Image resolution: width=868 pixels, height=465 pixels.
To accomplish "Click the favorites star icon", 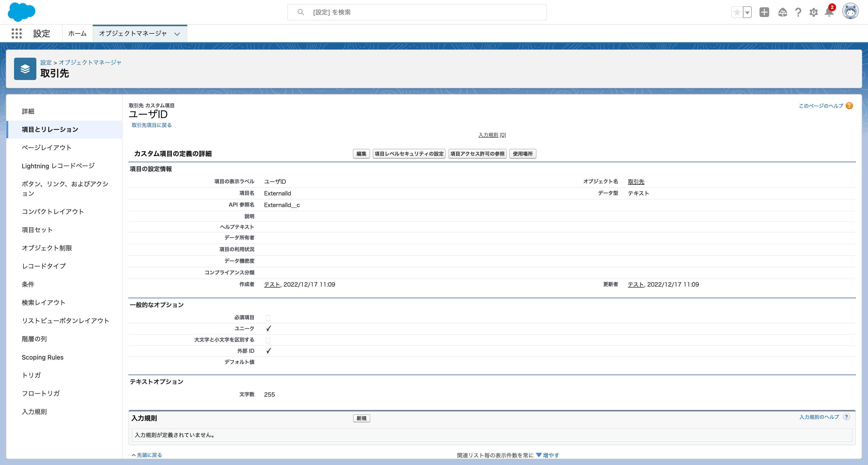I will [737, 12].
